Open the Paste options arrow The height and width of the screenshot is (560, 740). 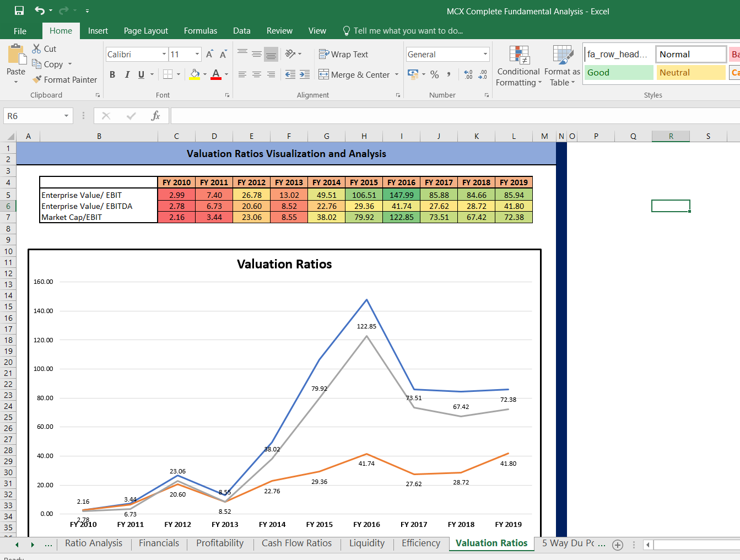16,82
